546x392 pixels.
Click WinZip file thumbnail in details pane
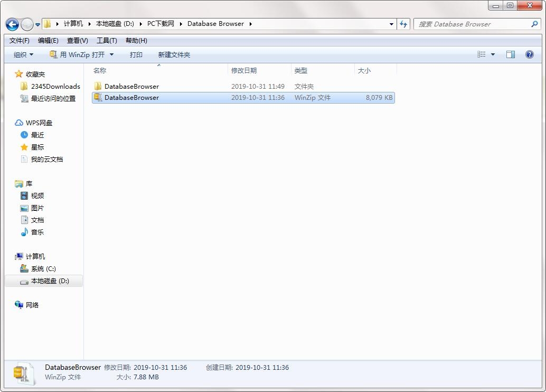(24, 374)
